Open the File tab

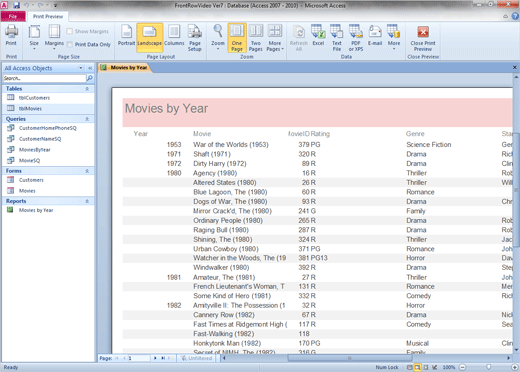(13, 16)
